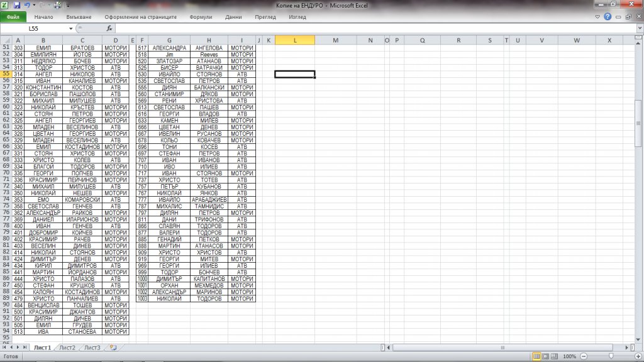Go to last sheet tab navigation arrow
644x362 pixels.
pos(25,347)
